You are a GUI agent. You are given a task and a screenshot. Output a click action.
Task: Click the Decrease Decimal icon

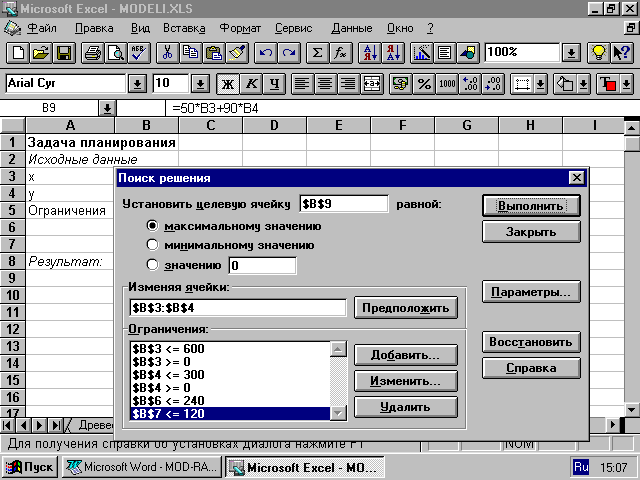493,84
